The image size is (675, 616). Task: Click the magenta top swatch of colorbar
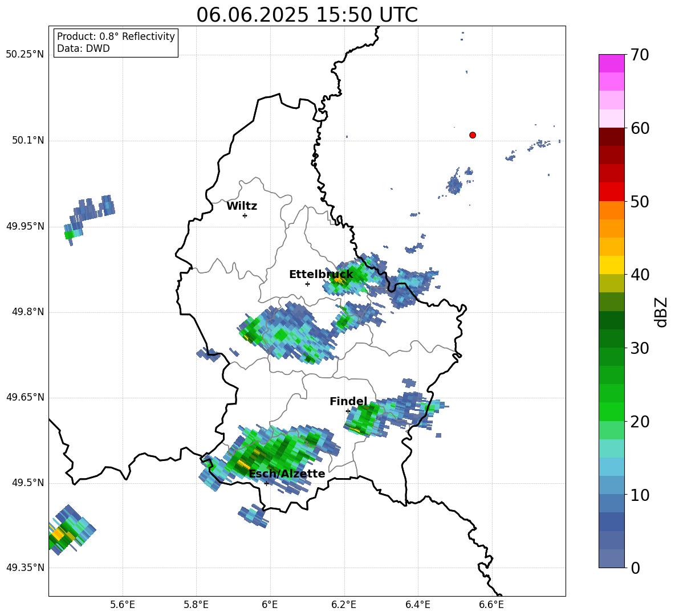tap(611, 63)
